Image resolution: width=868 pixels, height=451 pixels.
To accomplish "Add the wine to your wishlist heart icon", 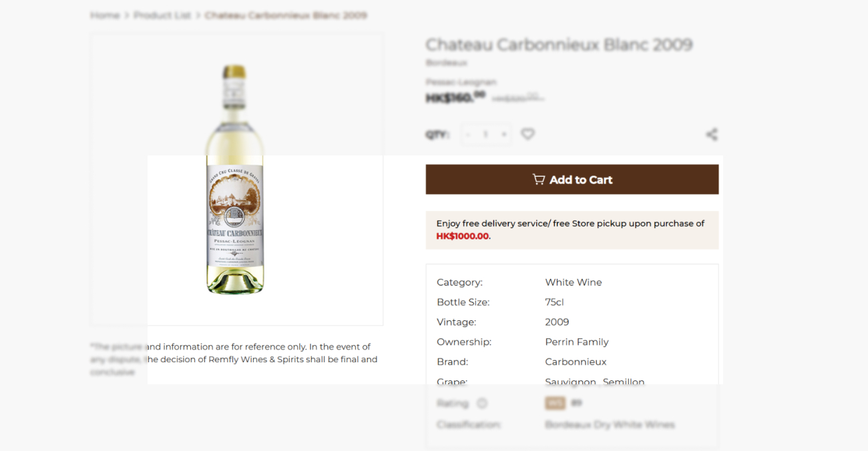I will click(527, 134).
